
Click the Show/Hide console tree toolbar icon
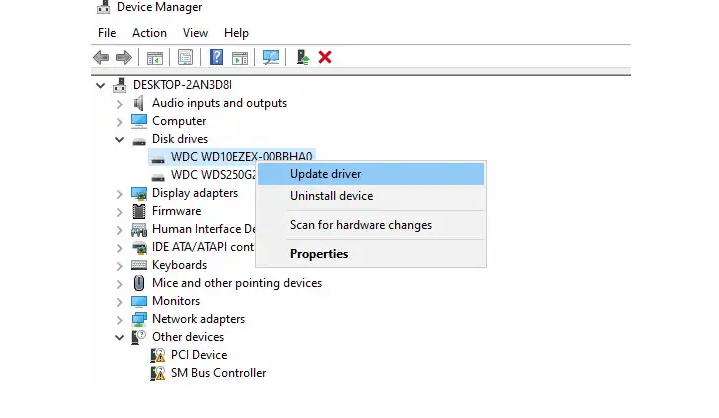click(155, 58)
